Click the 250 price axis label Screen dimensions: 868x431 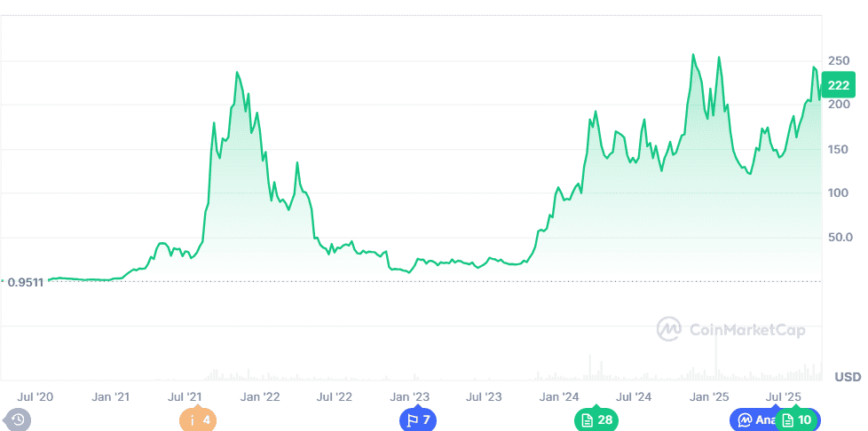(838, 60)
